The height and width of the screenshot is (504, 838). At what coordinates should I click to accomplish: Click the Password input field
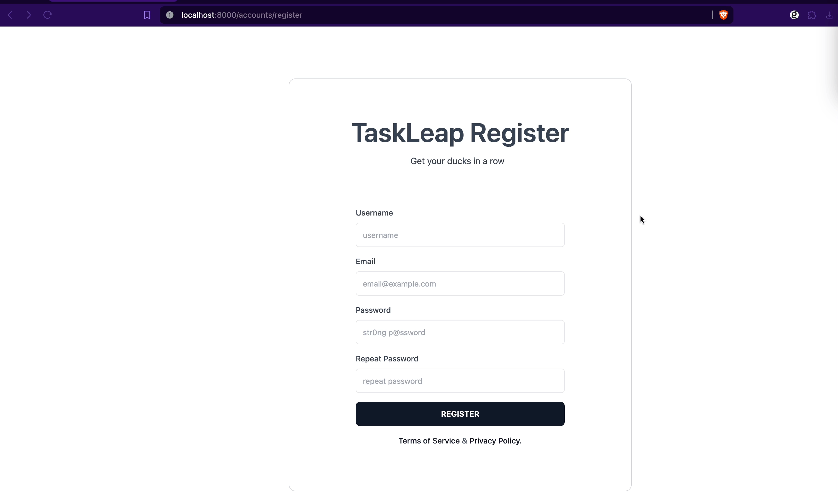click(460, 332)
